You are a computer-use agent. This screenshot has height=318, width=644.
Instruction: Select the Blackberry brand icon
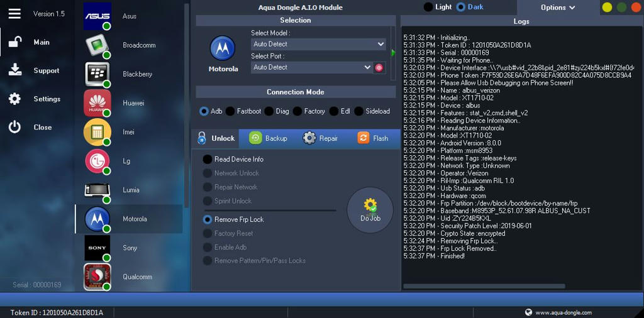coord(97,74)
